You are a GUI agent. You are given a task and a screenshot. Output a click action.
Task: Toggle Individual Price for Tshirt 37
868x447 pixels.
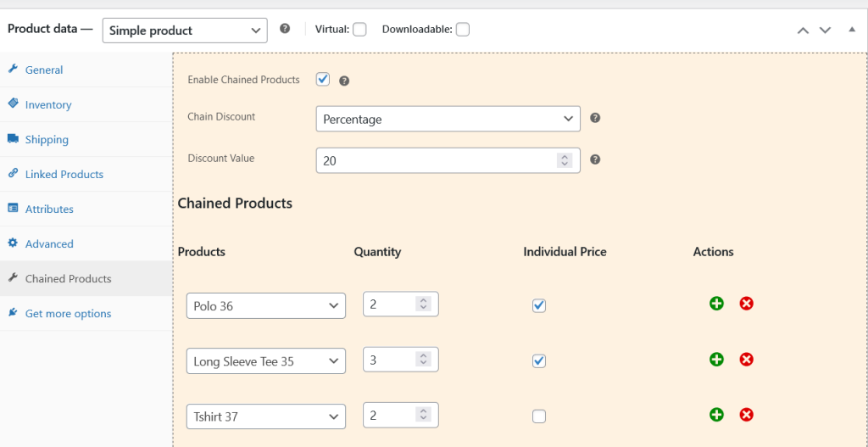point(539,416)
